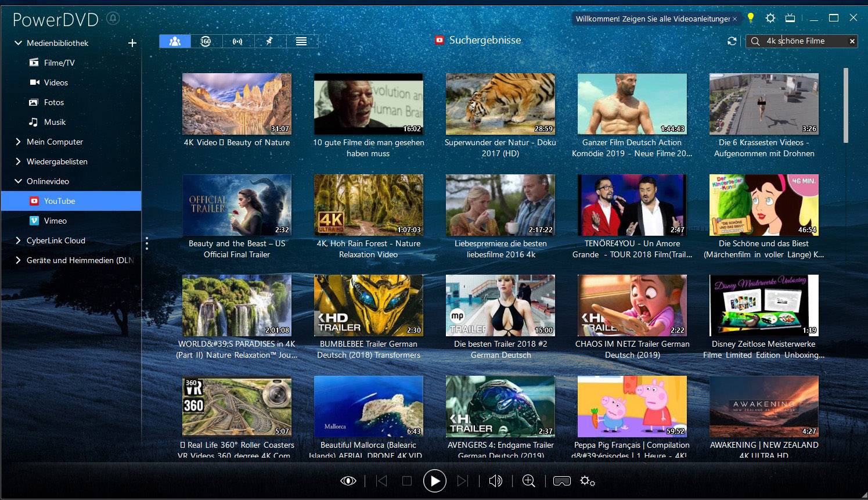Select the 360° video filter icon
Screen dimensions: 868x500
coord(206,41)
